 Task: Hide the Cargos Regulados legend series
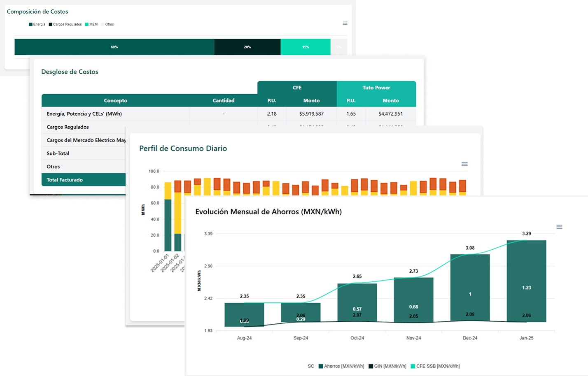[x=65, y=25]
